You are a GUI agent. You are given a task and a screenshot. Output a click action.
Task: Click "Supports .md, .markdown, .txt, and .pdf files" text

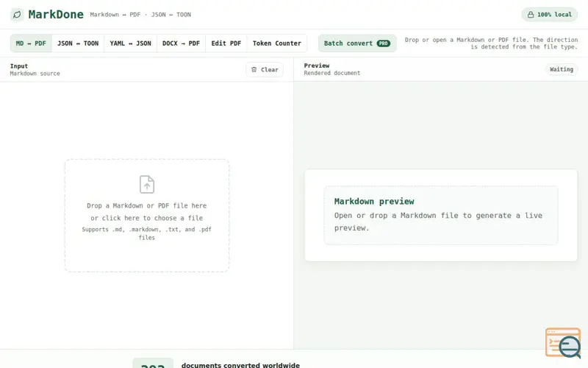tap(146, 233)
